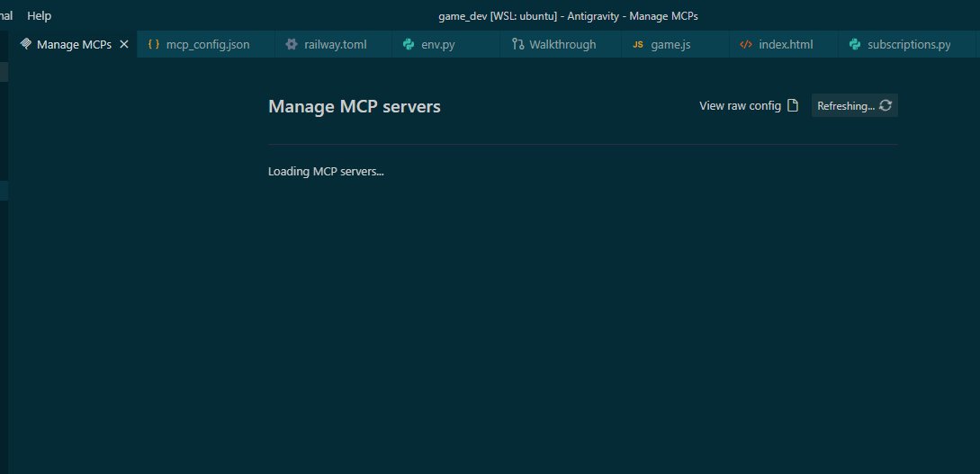Click the View raw config link
This screenshot has width=980, height=474.
740,105
